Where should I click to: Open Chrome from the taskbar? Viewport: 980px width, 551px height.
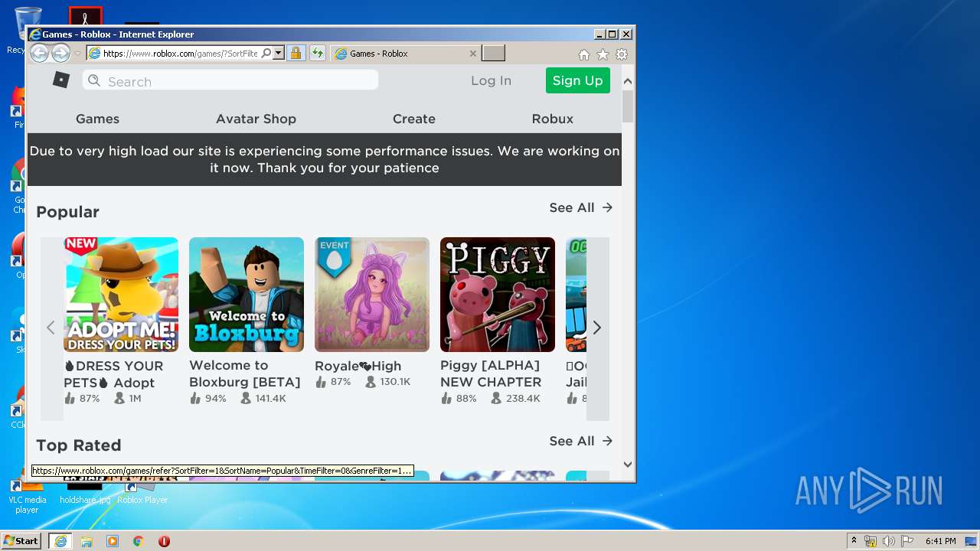pos(139,541)
